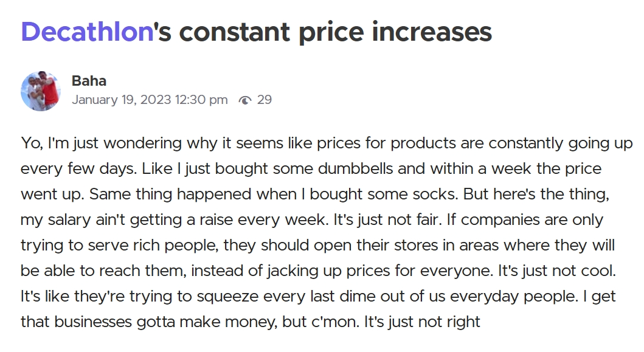Click the post date January 19, 2023
Image resolution: width=644 pixels, height=352 pixels.
pyautogui.click(x=121, y=100)
